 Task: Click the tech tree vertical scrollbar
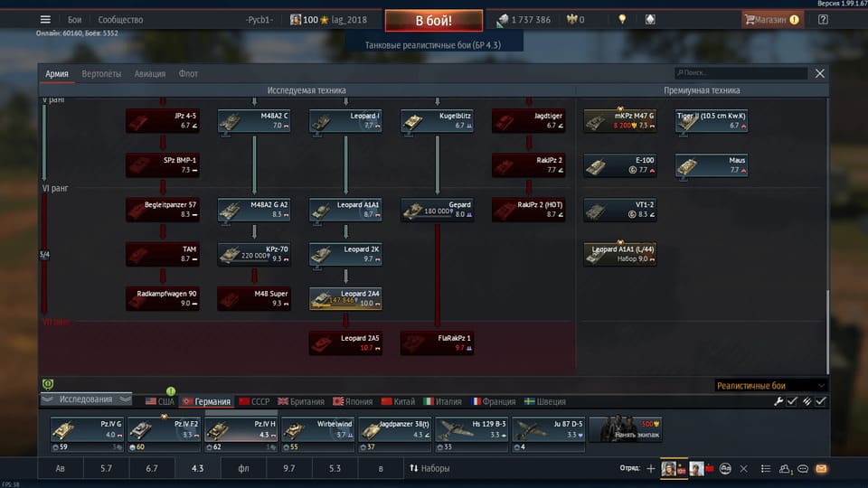point(827,331)
